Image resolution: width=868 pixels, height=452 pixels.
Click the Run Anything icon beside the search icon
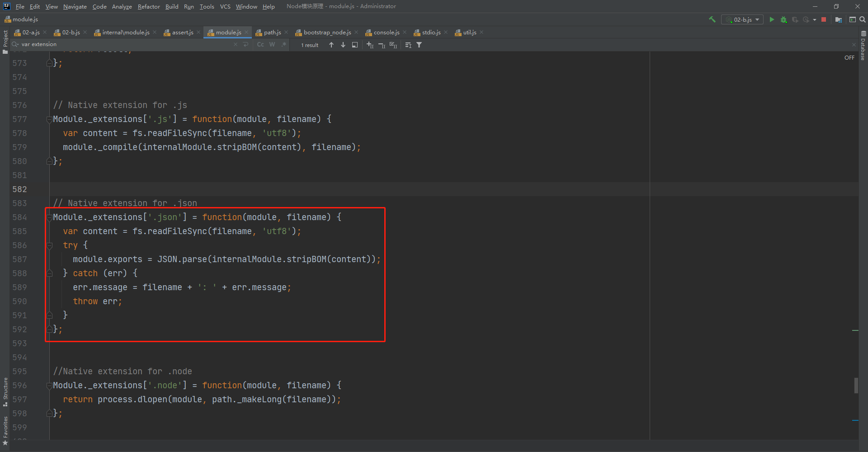[x=853, y=19]
